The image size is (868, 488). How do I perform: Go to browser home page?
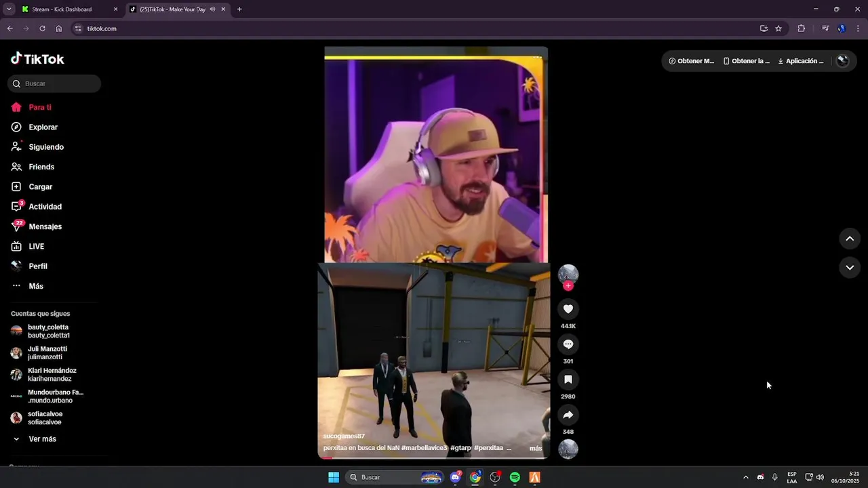[59, 28]
